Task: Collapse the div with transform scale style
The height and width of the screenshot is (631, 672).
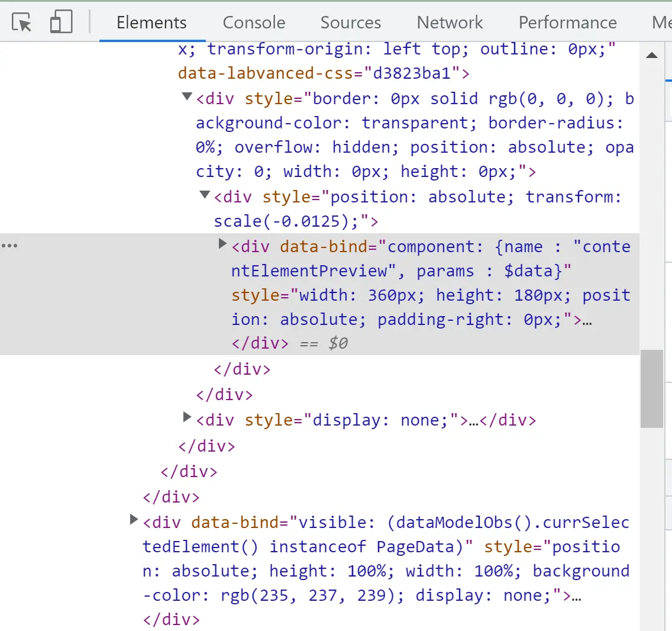Action: pos(205,195)
